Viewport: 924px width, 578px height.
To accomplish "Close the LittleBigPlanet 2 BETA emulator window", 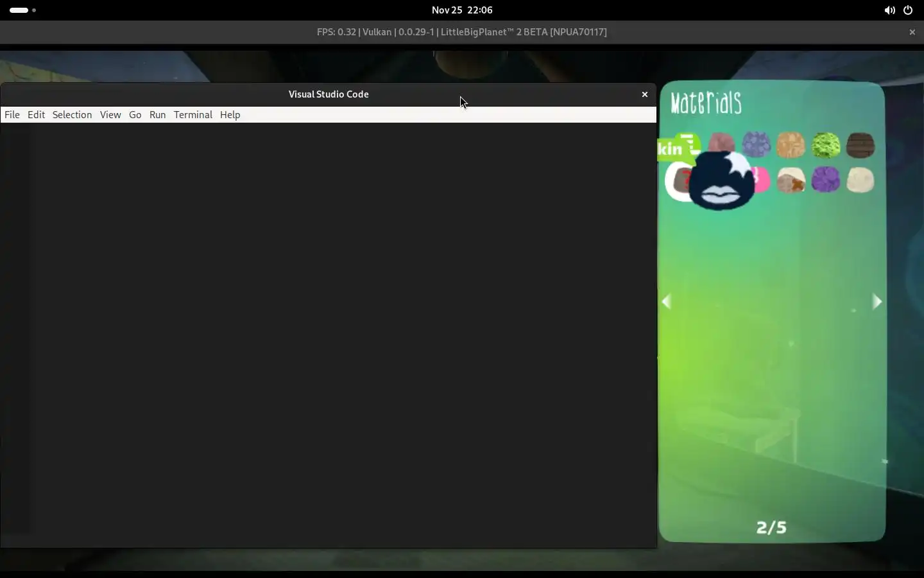I will click(x=912, y=32).
